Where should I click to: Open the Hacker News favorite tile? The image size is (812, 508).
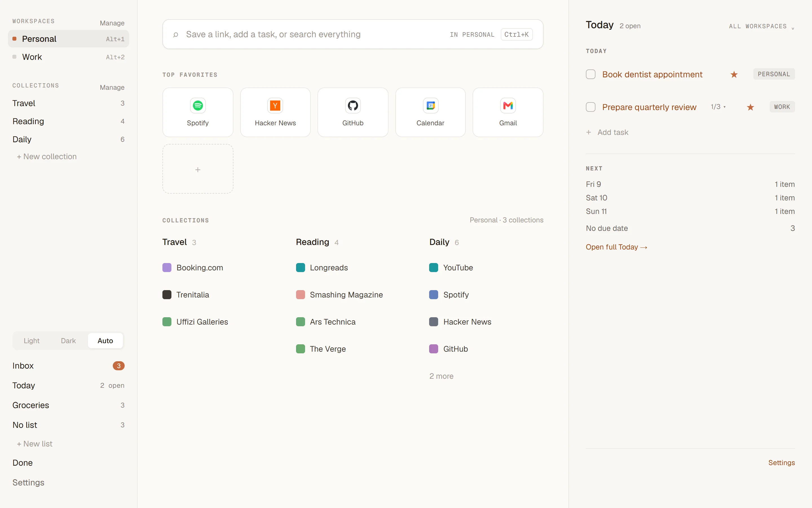pyautogui.click(x=275, y=112)
